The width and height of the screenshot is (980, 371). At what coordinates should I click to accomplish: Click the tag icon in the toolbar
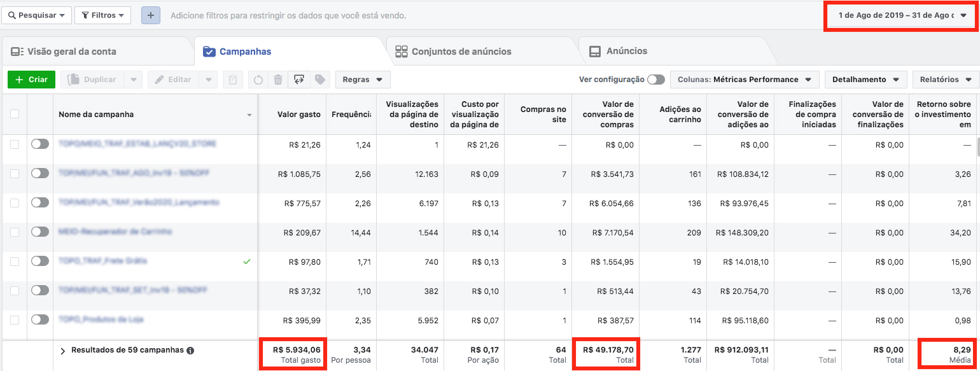[x=319, y=80]
